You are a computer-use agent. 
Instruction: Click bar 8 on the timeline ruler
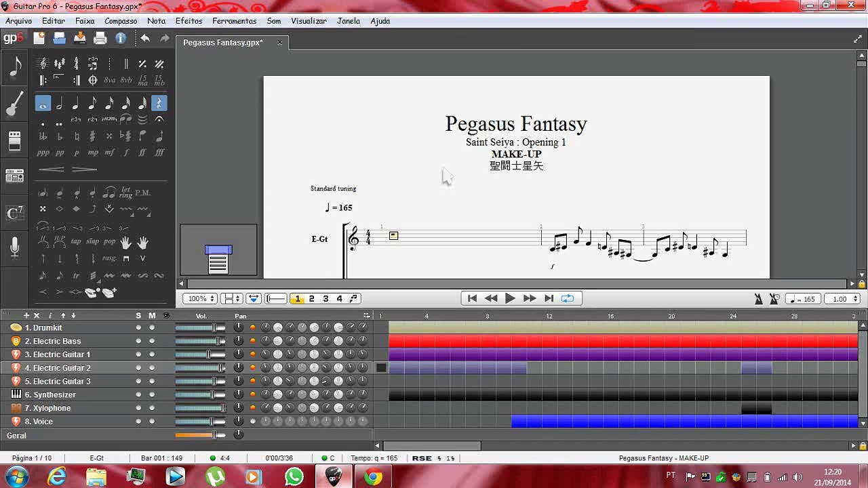point(487,316)
